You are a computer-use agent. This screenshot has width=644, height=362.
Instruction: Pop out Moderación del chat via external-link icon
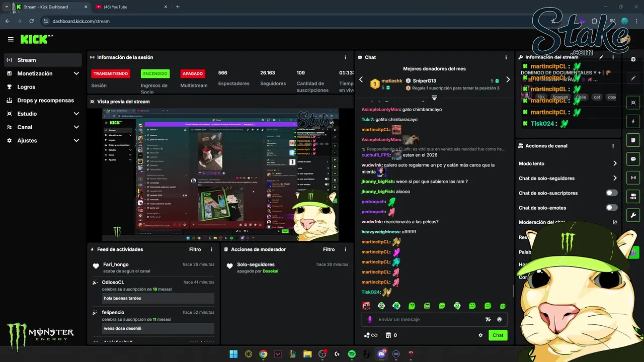(x=615, y=222)
